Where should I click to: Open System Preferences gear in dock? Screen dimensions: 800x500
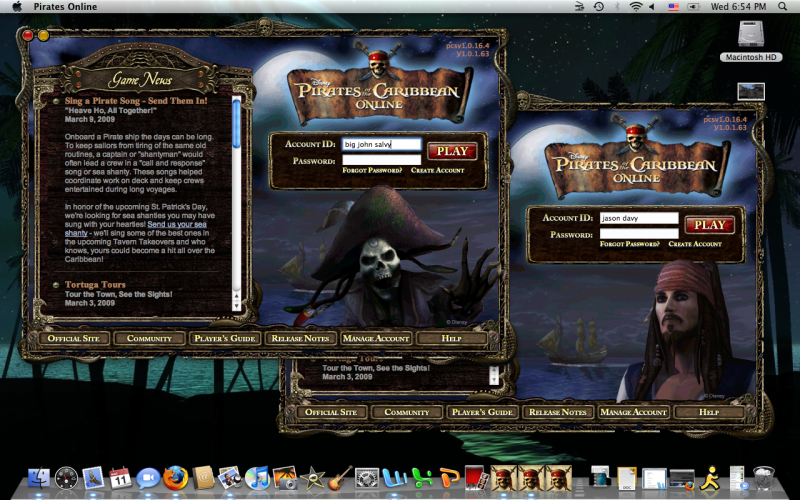pos(367,479)
